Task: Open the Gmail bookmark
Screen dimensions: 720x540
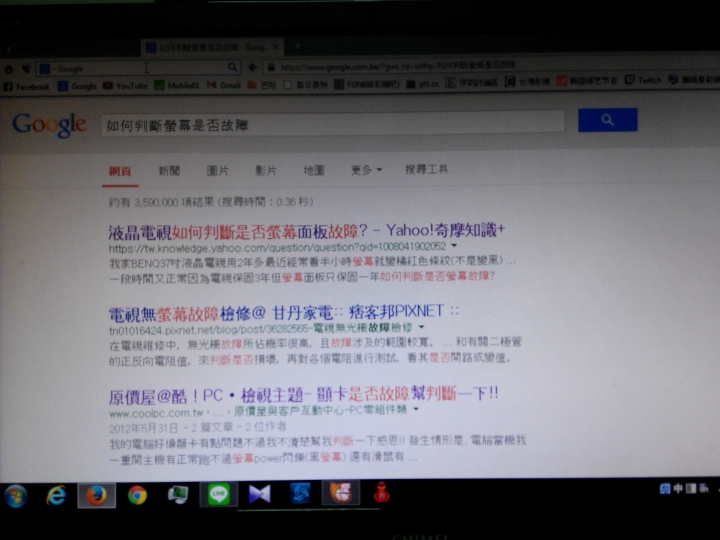Action: tap(224, 85)
